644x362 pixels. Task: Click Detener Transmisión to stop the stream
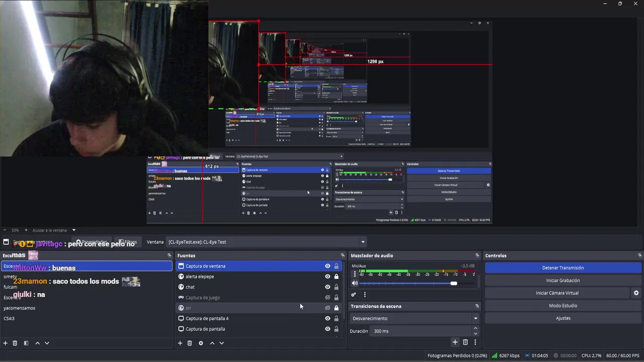click(x=563, y=268)
